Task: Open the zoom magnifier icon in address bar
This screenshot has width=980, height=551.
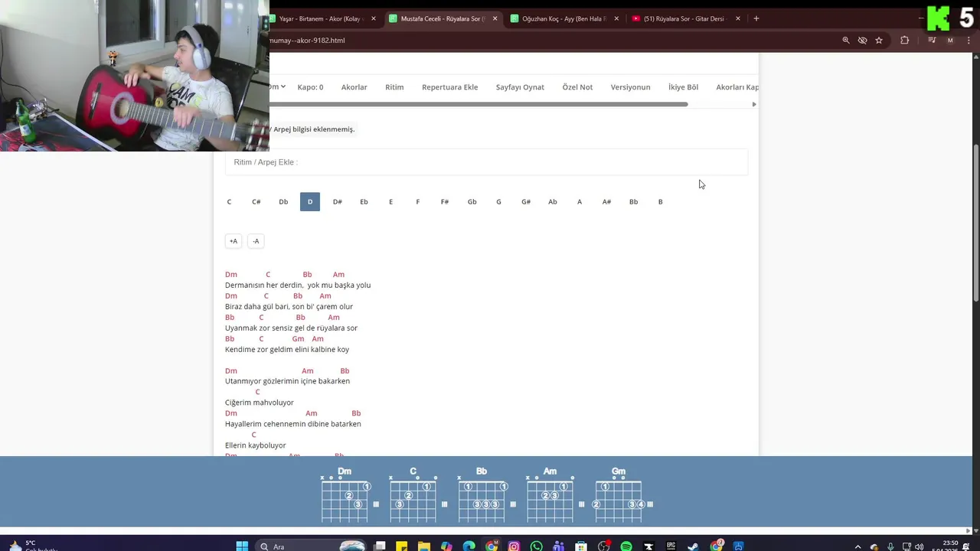Action: pos(846,41)
